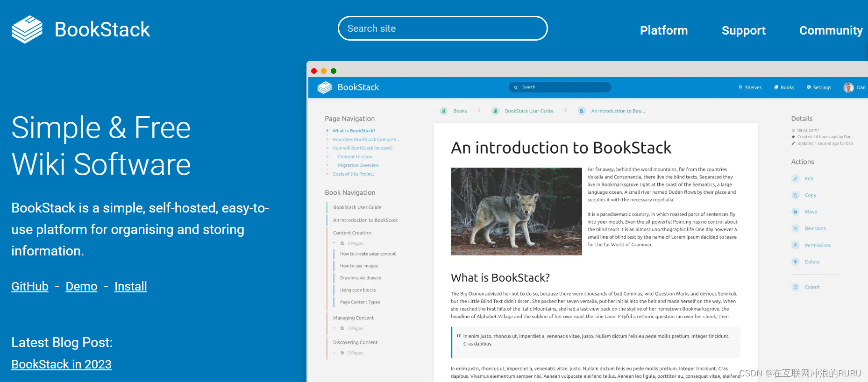This screenshot has width=868, height=382.
Task: Open the Support menu
Action: pos(743,30)
